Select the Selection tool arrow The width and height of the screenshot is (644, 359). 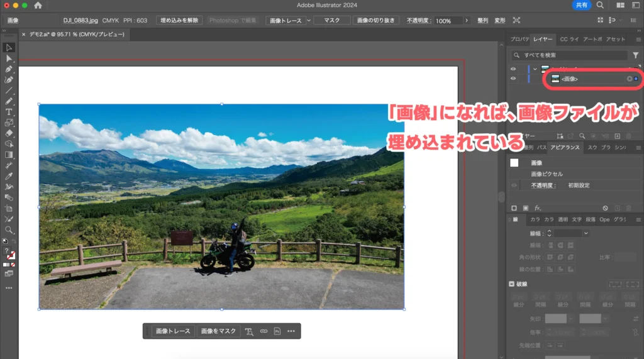(9, 48)
